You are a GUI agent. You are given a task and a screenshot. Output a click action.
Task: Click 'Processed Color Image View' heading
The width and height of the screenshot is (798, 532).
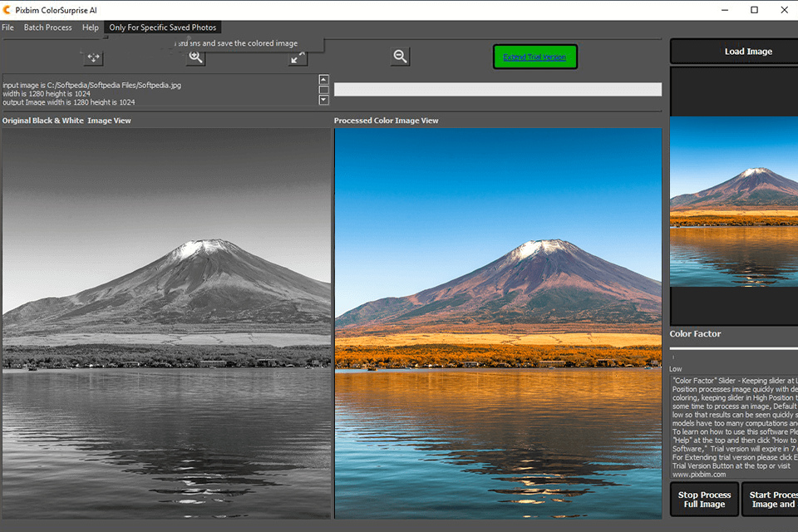(387, 121)
